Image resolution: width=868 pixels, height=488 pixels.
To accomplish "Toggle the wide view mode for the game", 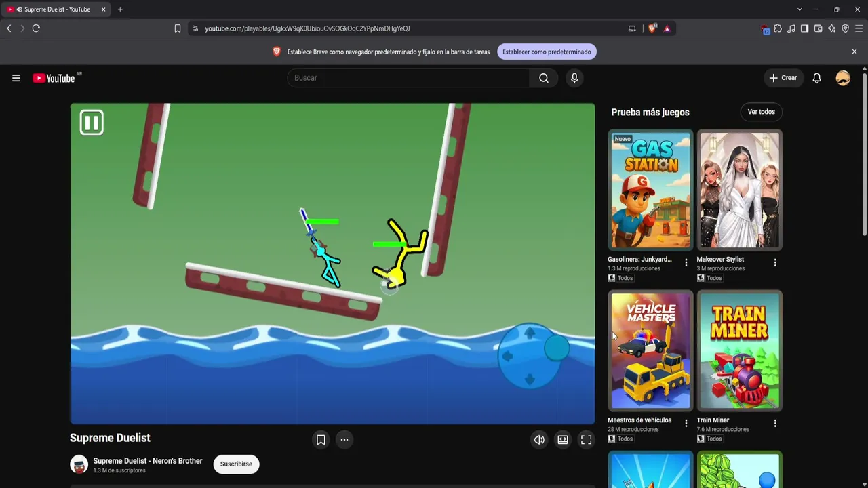I will click(563, 440).
